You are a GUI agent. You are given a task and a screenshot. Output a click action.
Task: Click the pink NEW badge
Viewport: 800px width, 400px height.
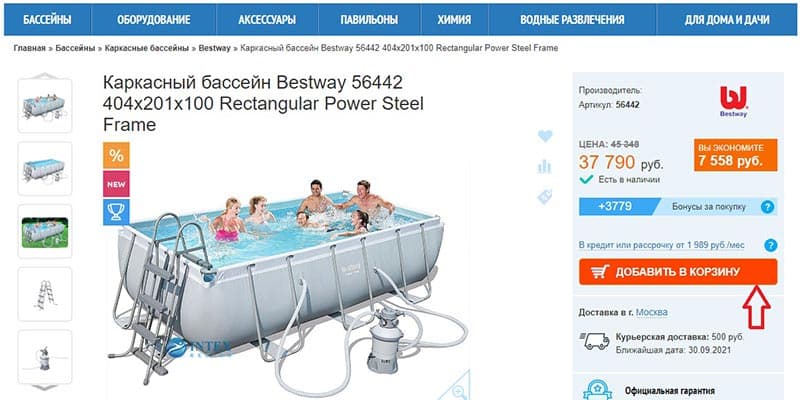116,184
